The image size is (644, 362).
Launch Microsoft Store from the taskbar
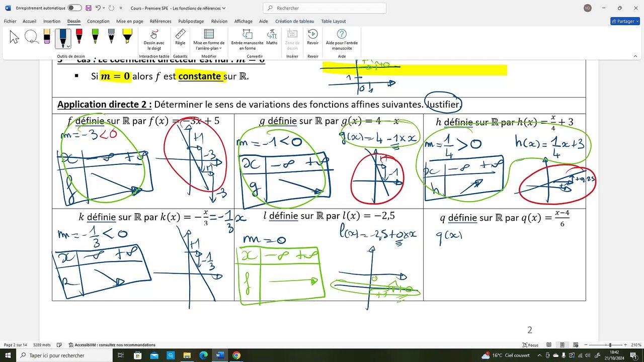coord(137,355)
